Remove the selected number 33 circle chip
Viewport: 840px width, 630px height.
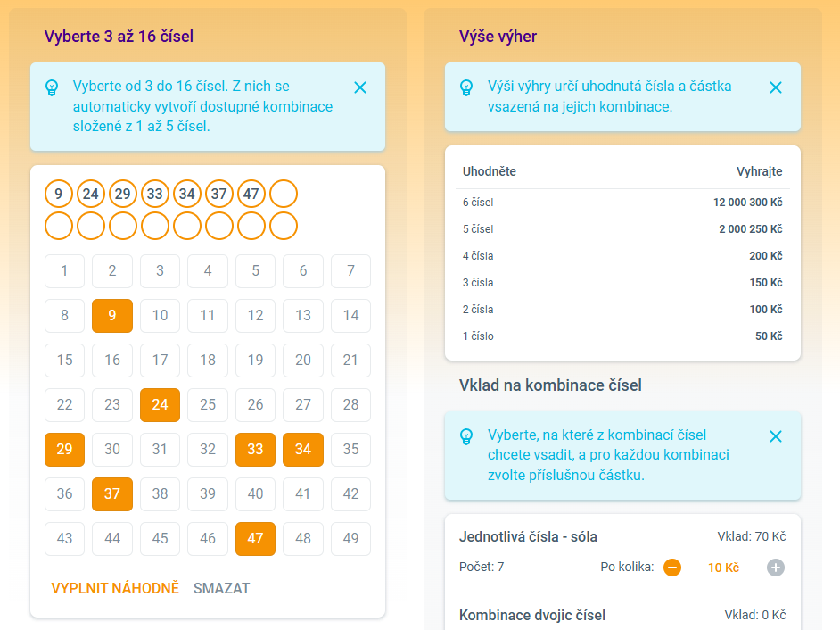tap(155, 194)
